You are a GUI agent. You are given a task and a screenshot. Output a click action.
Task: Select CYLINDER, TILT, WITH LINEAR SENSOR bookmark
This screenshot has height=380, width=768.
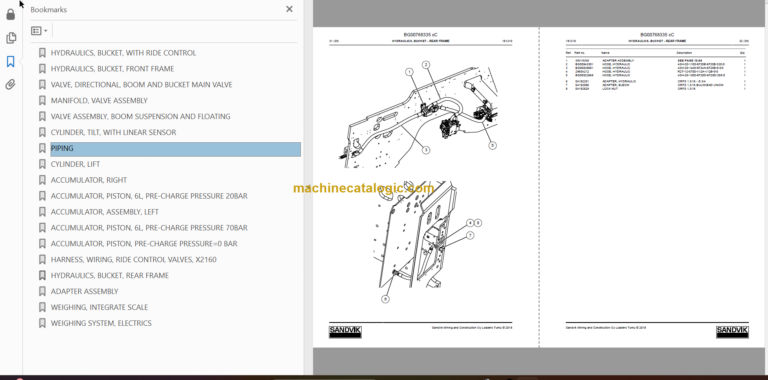[x=114, y=132]
